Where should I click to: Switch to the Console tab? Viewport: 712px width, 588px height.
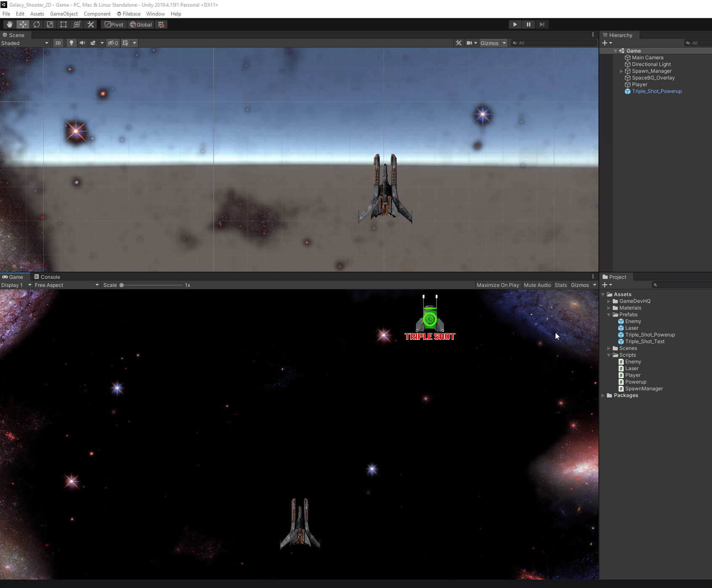tap(47, 277)
